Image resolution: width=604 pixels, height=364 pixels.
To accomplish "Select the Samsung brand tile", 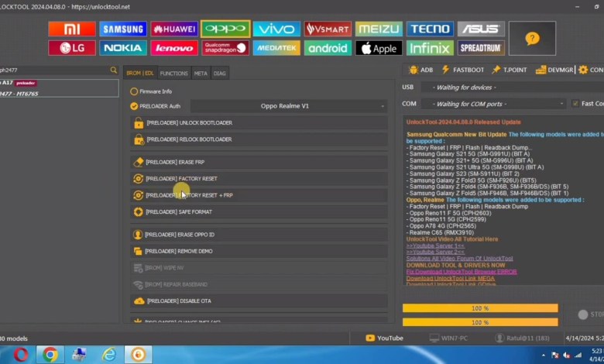I will [123, 29].
